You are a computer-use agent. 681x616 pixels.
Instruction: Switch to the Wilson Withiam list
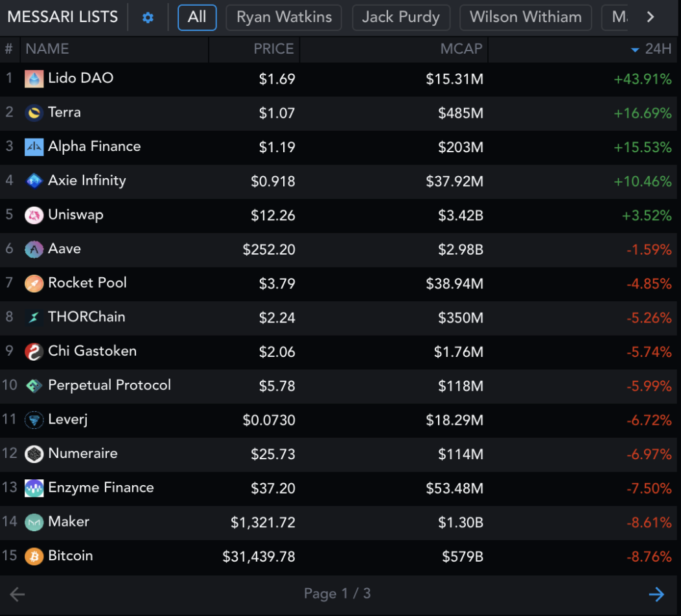coord(525,17)
